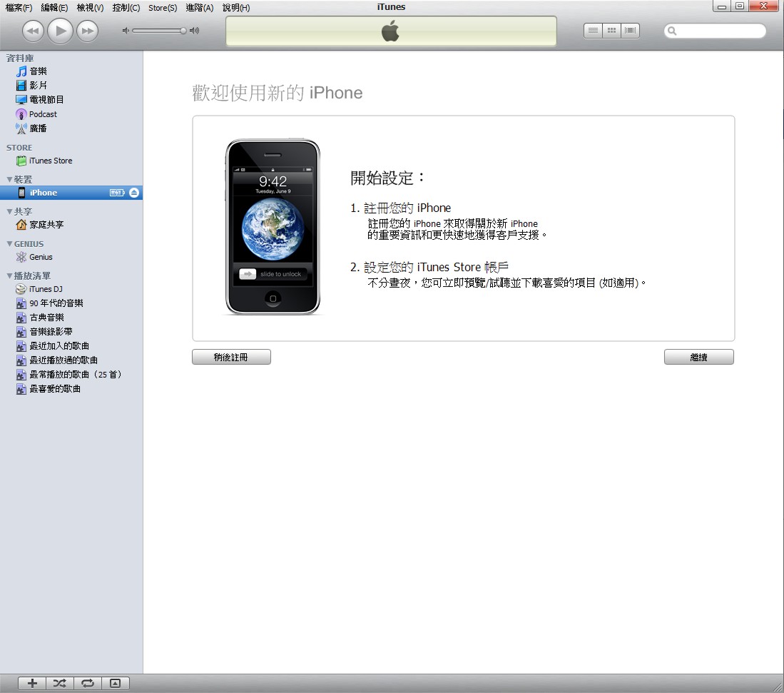Open the 說明(H) menu
This screenshot has width=784, height=693.
(236, 8)
